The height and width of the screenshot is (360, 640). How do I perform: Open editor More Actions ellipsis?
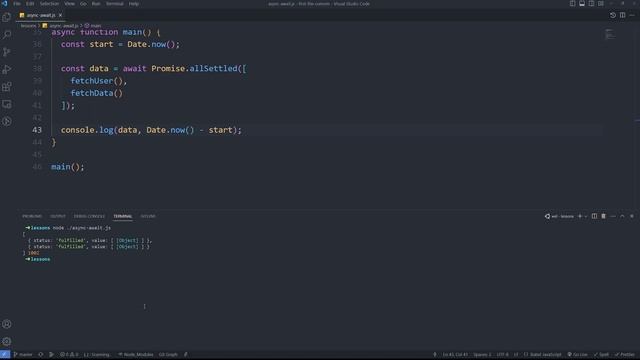(x=632, y=15)
